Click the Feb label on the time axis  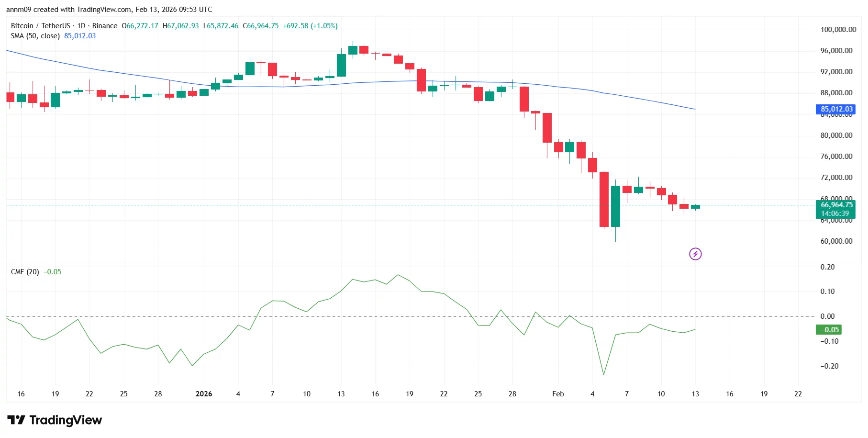(x=558, y=394)
